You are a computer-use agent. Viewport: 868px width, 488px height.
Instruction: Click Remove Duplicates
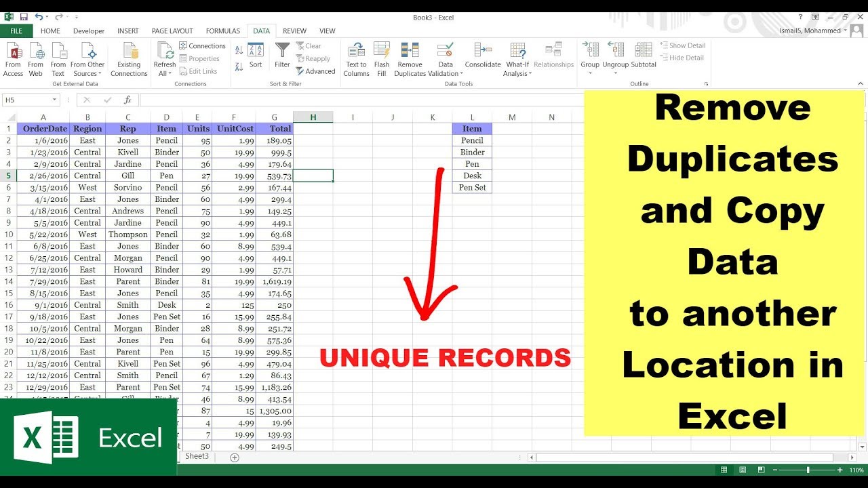click(410, 60)
